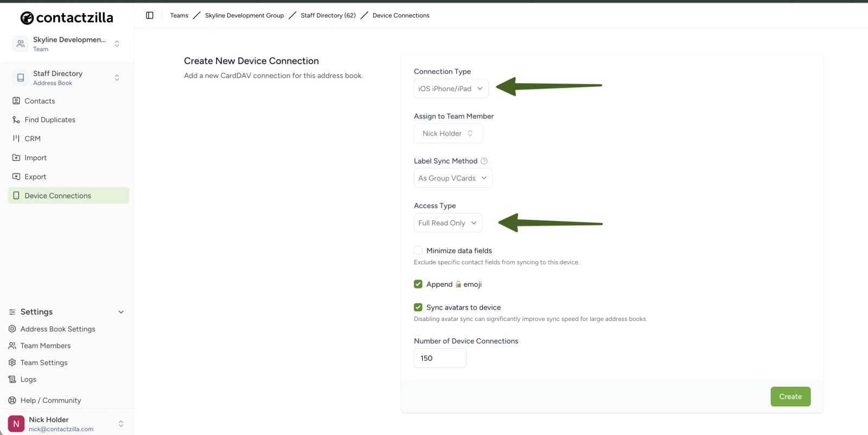868x435 pixels.
Task: Open Contacts in the sidebar
Action: (x=68, y=101)
